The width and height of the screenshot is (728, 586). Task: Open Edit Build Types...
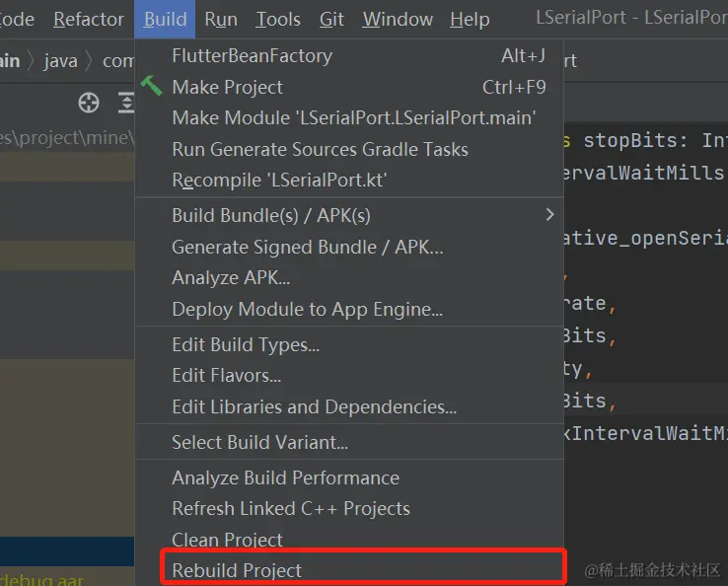click(349, 344)
